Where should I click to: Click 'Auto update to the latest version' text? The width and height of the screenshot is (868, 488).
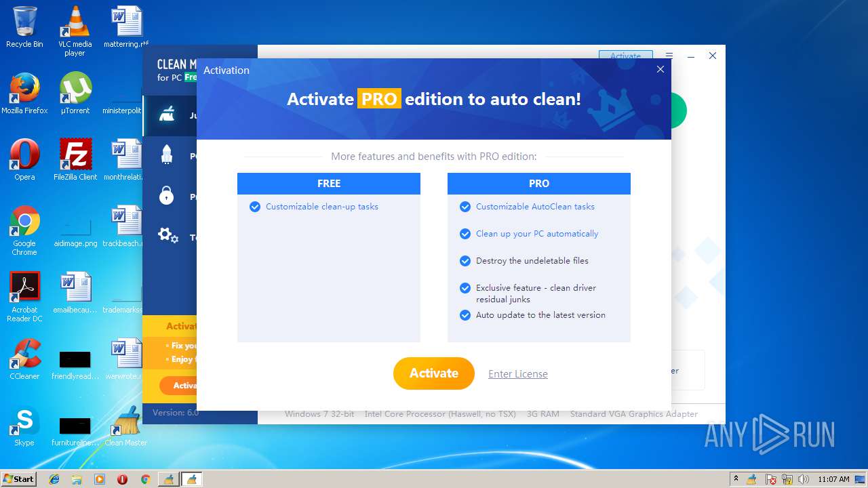pyautogui.click(x=540, y=315)
